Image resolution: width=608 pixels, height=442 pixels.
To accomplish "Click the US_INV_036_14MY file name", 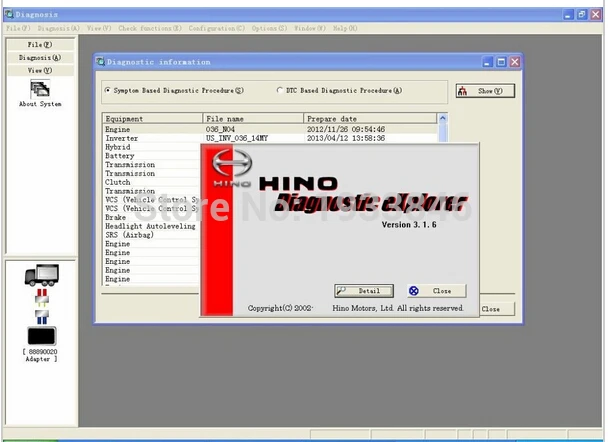I will [x=237, y=138].
